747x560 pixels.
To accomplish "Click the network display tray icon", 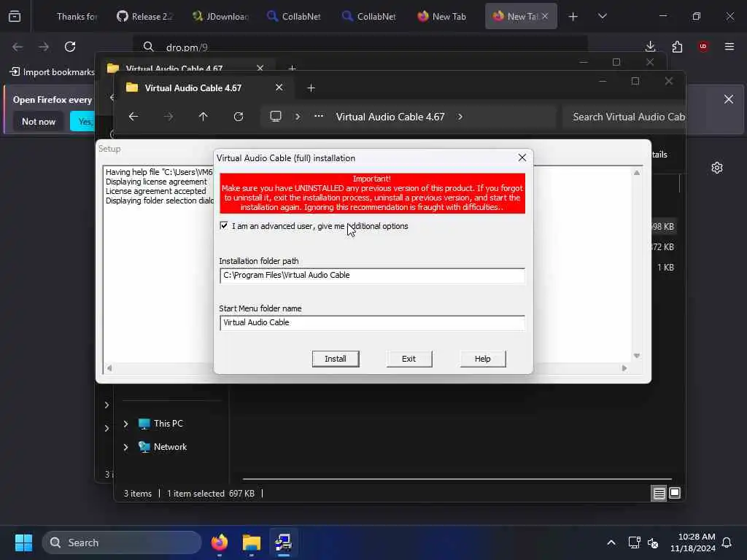I will [634, 542].
